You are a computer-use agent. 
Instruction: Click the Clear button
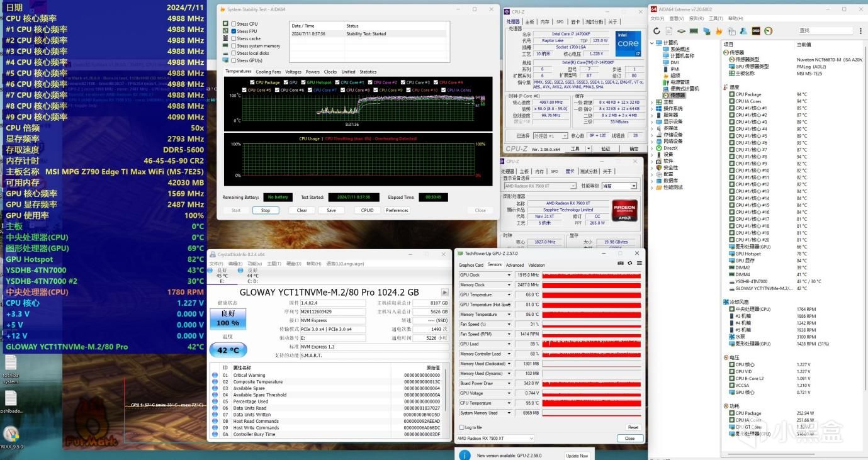pos(302,210)
